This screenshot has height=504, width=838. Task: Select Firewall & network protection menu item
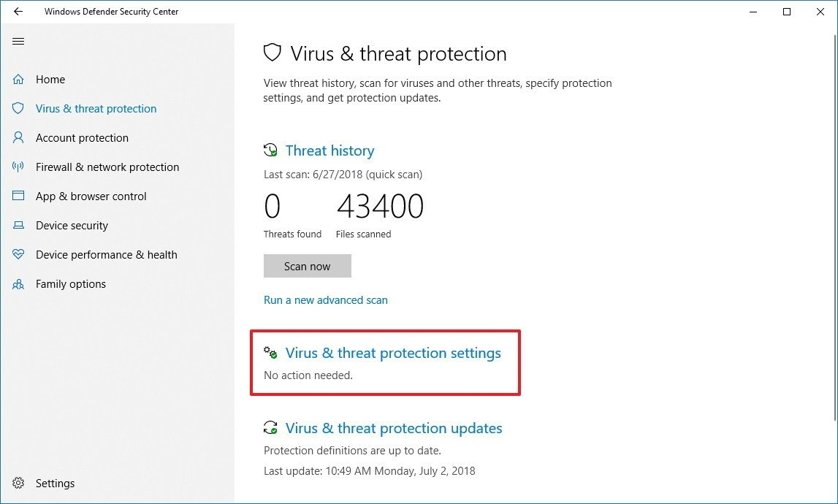pyautogui.click(x=107, y=167)
